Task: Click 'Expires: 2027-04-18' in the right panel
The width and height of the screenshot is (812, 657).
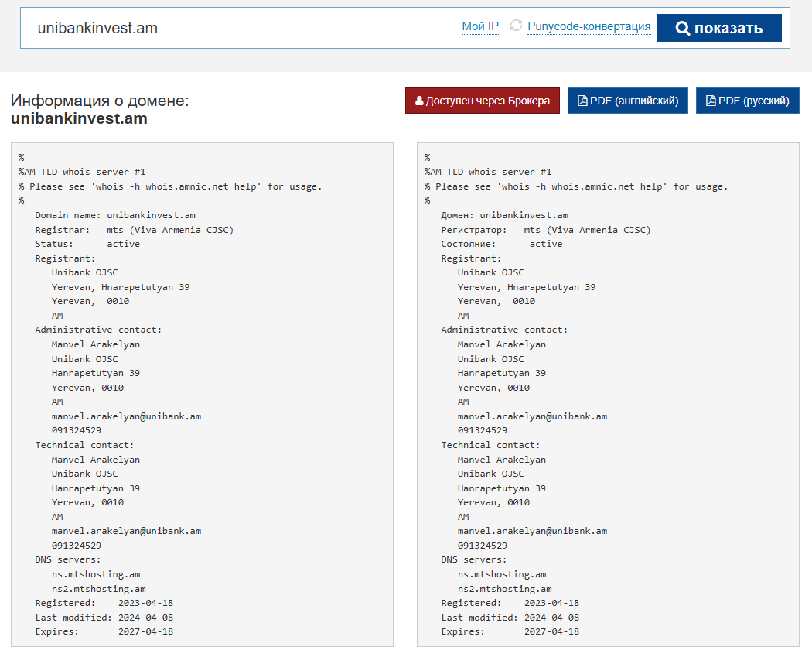Action: (x=510, y=631)
